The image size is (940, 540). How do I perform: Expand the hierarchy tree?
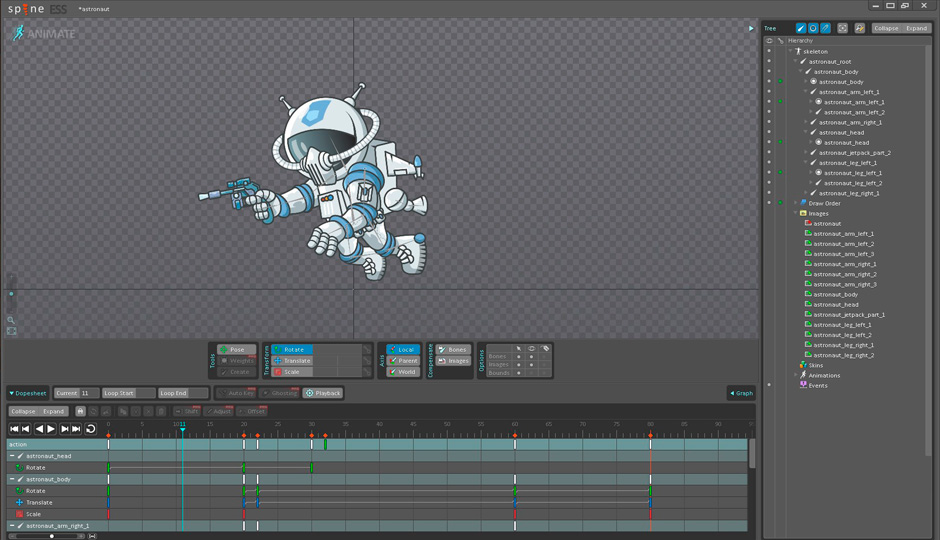916,28
